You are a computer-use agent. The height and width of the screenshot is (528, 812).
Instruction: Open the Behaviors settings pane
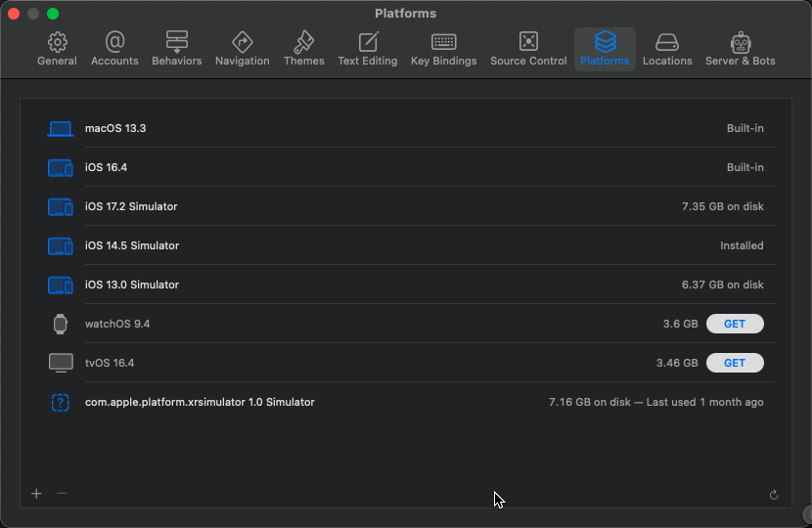click(x=176, y=49)
